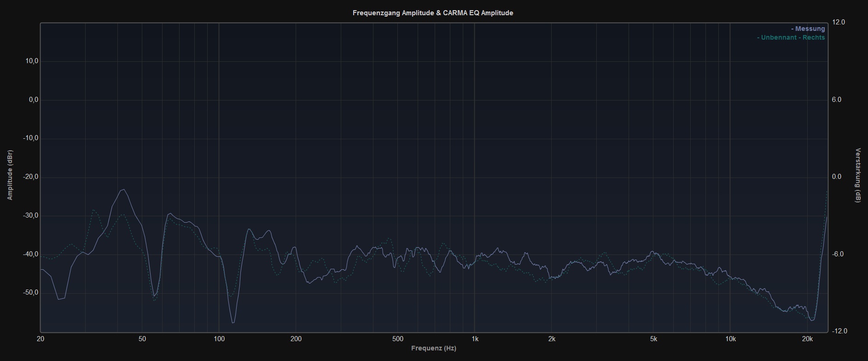The image size is (868, 361).
Task: Click the 20k frequency tick label
Action: [x=807, y=339]
